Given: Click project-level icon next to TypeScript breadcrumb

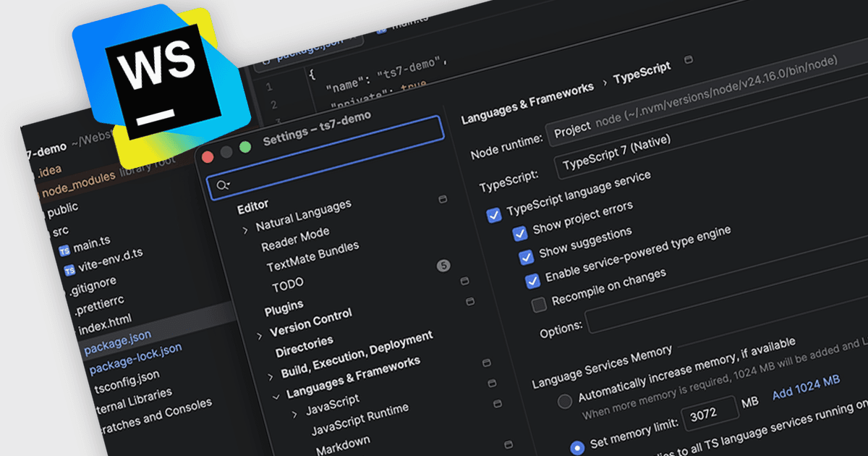Looking at the screenshot, I should 688,60.
